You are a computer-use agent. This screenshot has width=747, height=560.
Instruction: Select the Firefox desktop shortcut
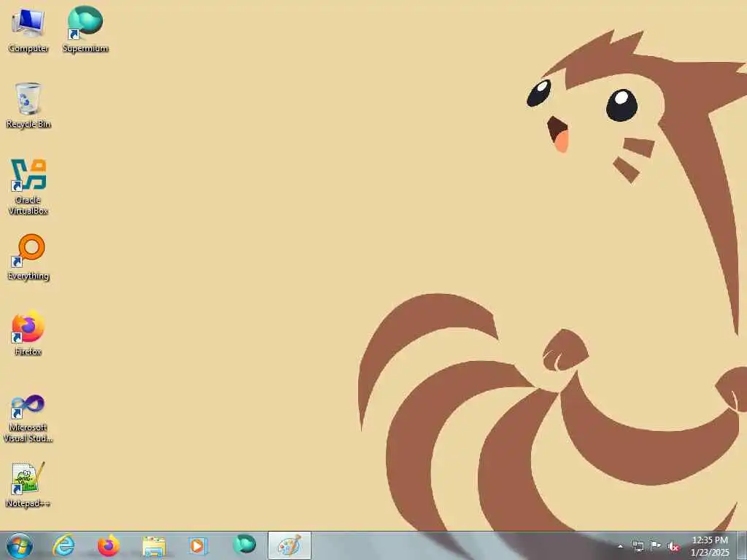28,332
